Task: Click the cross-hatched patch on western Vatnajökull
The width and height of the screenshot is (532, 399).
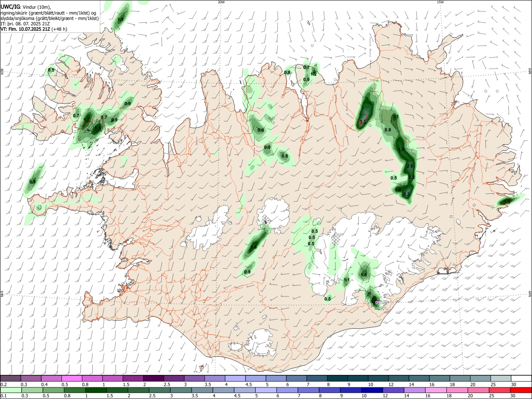Action: 336,238
